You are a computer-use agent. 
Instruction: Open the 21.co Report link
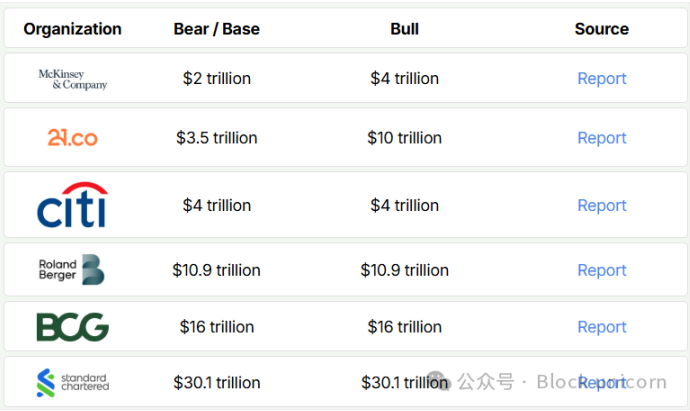[x=602, y=138]
